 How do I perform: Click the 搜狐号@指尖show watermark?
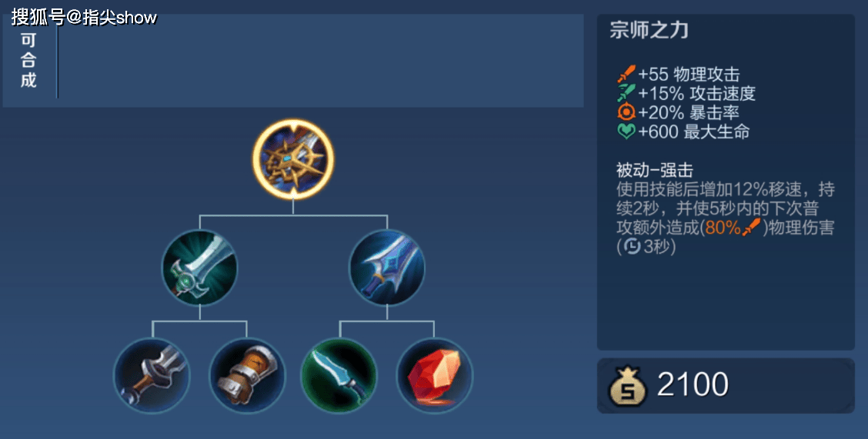click(x=84, y=17)
